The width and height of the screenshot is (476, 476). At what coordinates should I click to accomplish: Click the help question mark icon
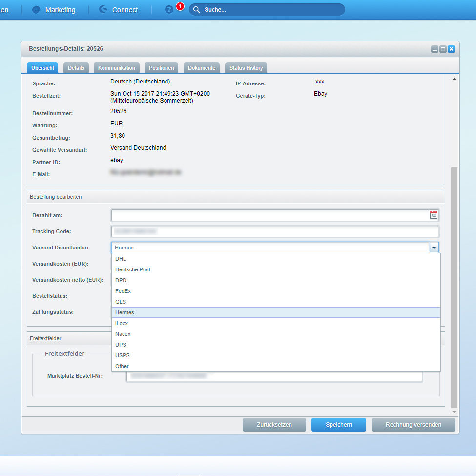169,10
